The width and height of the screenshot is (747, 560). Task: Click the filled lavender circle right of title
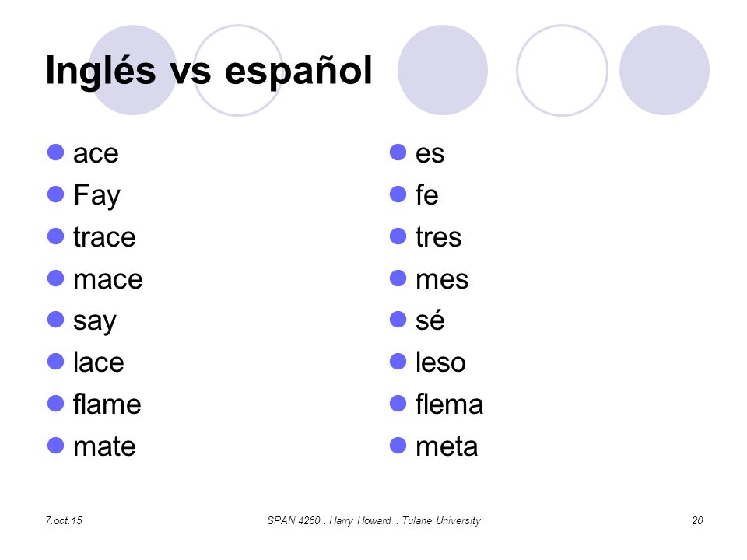coord(443,70)
